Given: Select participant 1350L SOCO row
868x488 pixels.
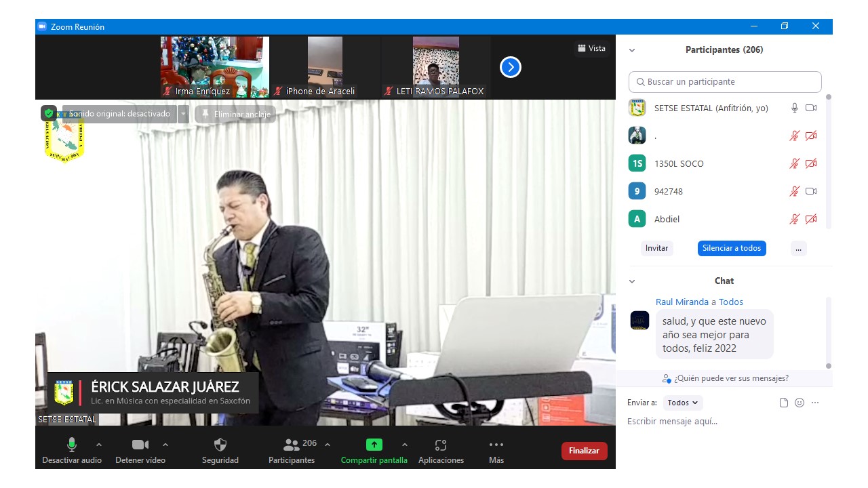Looking at the screenshot, I should click(x=724, y=163).
